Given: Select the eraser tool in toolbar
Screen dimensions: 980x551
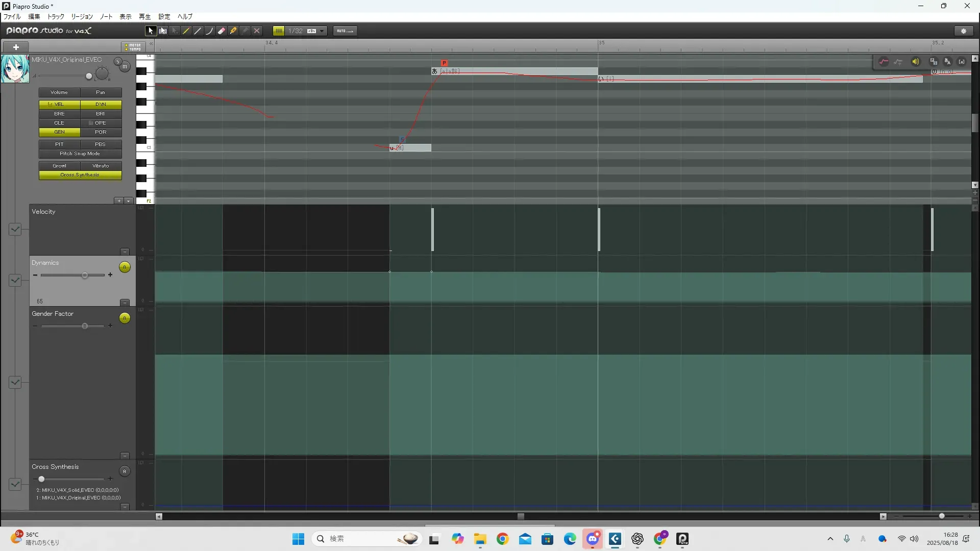Looking at the screenshot, I should point(222,31).
